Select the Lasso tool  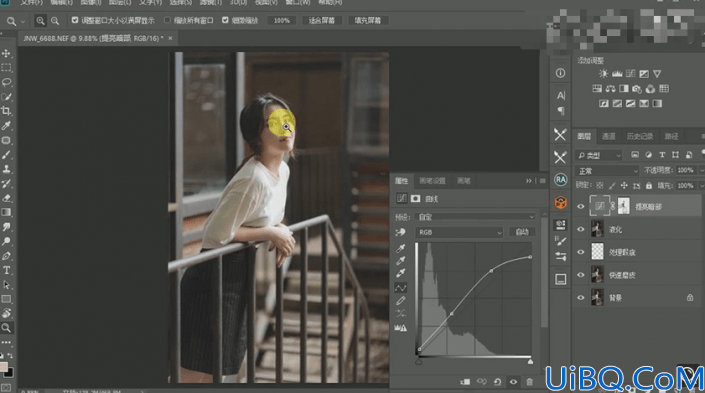6,82
